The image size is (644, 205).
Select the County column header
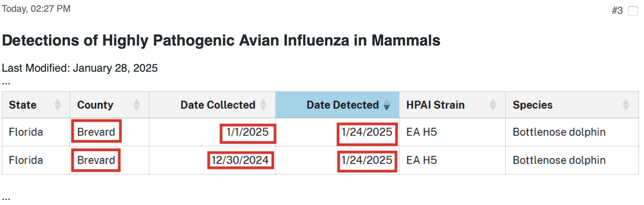coord(109,105)
